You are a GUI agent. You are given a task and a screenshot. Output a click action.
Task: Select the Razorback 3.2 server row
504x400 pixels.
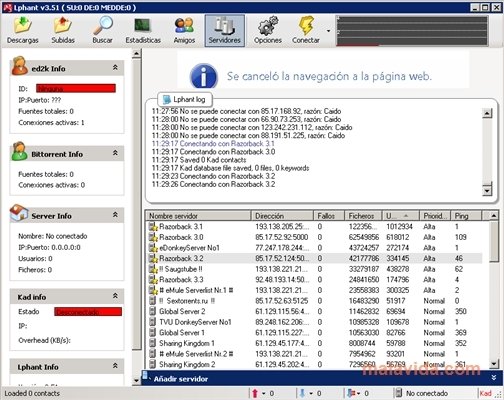(315, 258)
